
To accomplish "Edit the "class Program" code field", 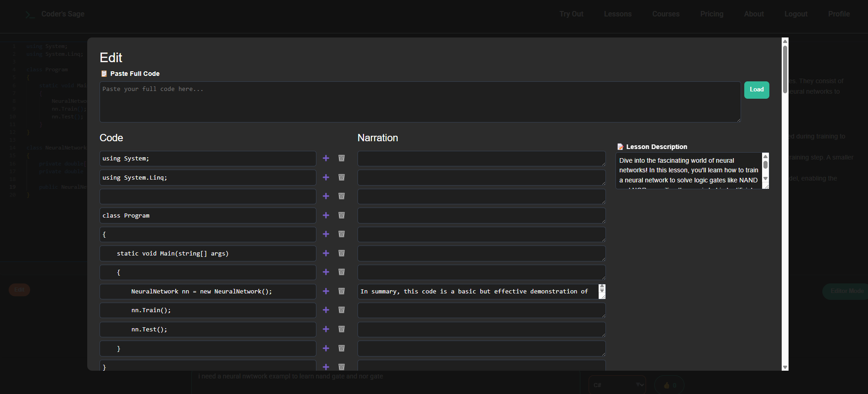I will coord(208,215).
